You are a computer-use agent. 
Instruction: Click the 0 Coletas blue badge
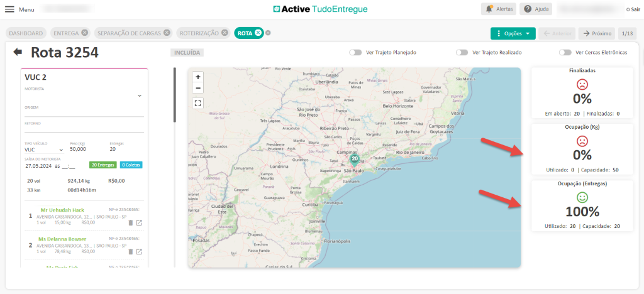coord(131,165)
